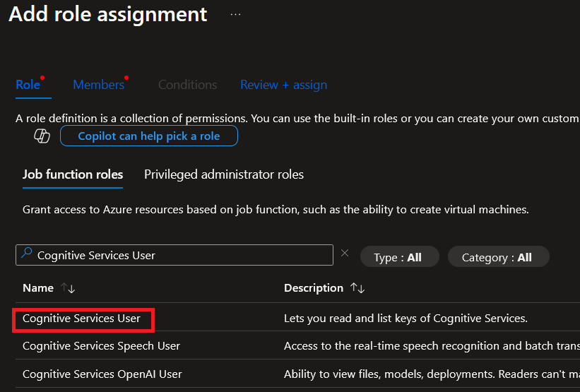Open the Type : All filter
The width and height of the screenshot is (580, 392).
click(x=399, y=256)
